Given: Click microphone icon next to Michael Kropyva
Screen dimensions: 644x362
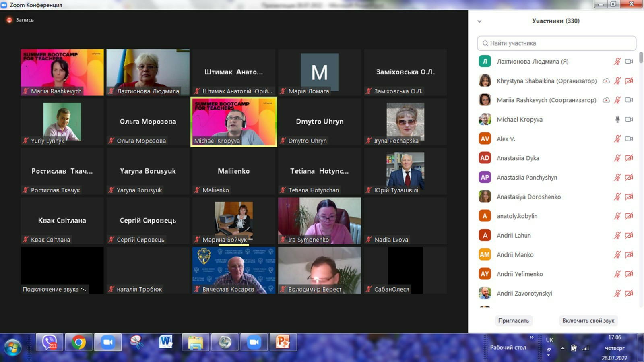Looking at the screenshot, I should click(617, 119).
